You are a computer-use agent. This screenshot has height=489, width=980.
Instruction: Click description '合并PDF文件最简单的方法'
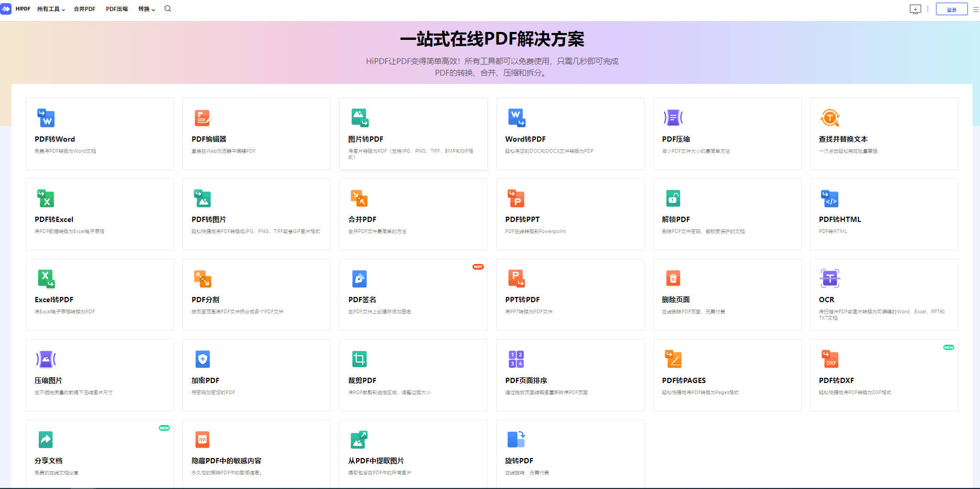(378, 231)
